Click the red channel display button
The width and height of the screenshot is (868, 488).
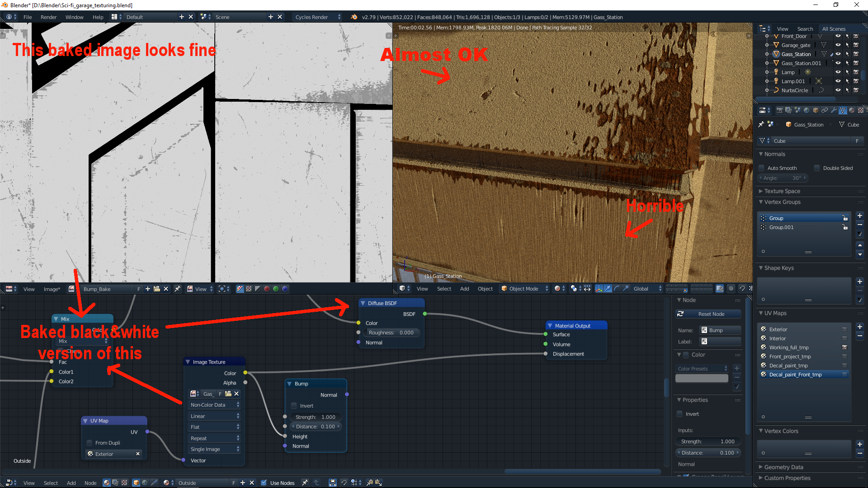pos(267,289)
